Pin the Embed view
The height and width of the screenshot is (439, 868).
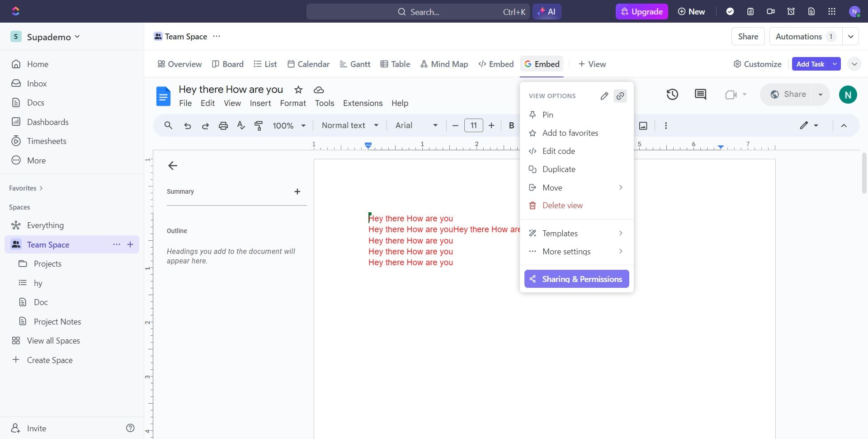point(547,115)
